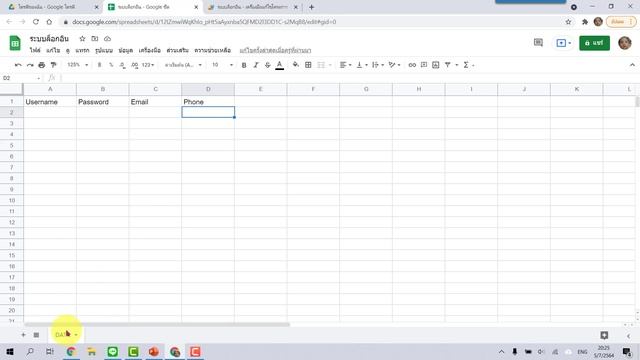Open the 123 number format dropdown
Viewport: 640px width, 360px height.
148,65
